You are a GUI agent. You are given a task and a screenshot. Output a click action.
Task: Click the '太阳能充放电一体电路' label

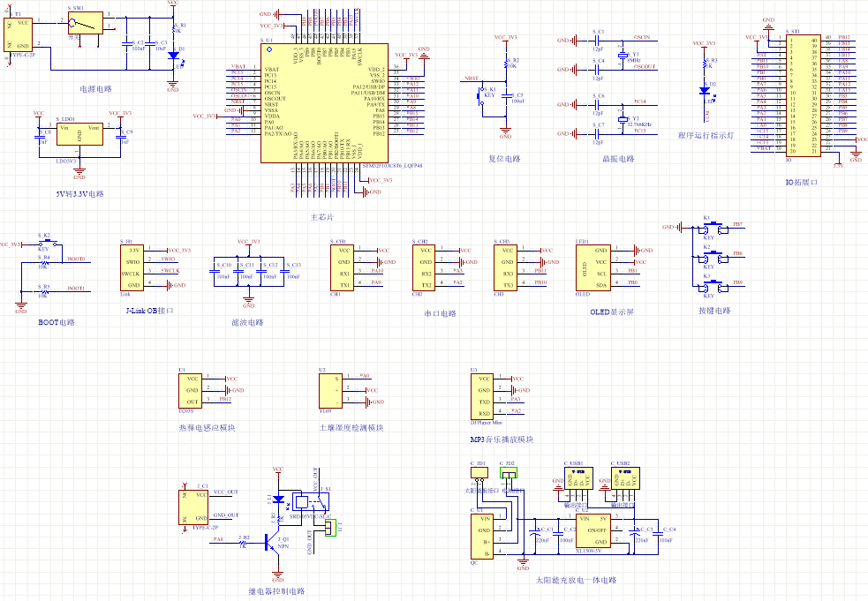click(576, 581)
